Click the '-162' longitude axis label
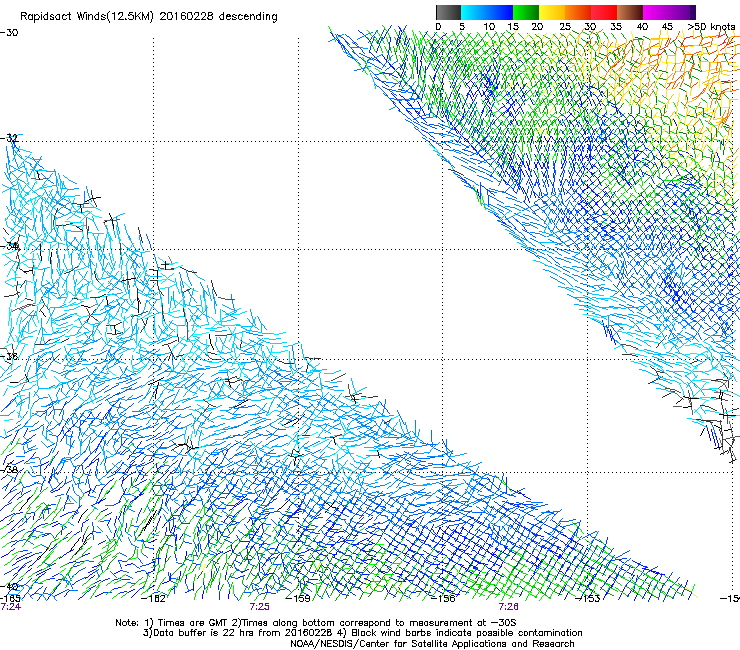Screen dimensions: 740x650 [x=153, y=599]
